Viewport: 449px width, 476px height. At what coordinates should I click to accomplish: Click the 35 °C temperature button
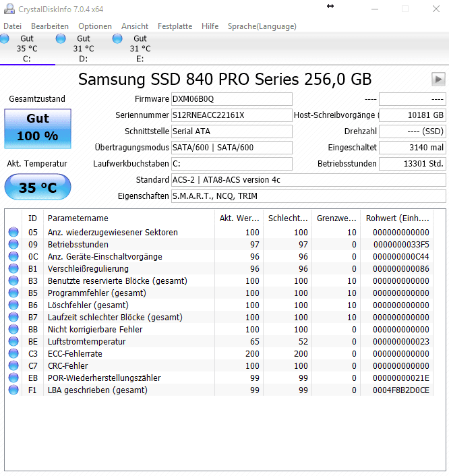pyautogui.click(x=38, y=187)
